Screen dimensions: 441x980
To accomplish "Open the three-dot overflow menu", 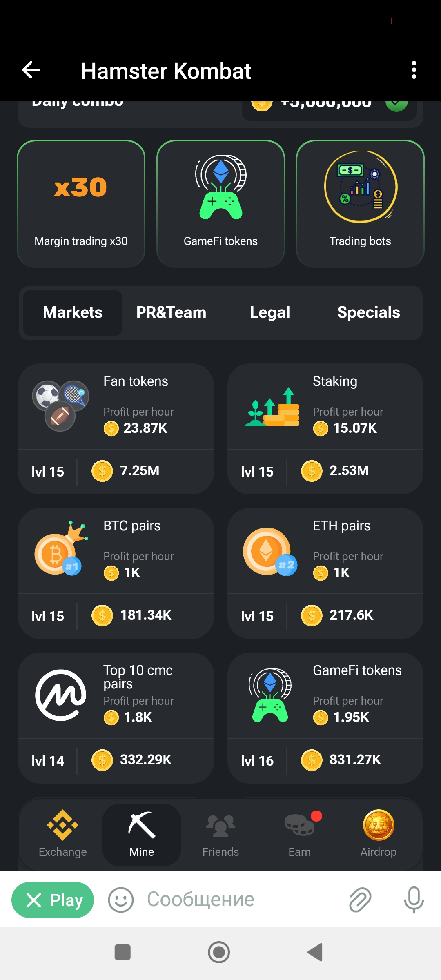I will [414, 70].
